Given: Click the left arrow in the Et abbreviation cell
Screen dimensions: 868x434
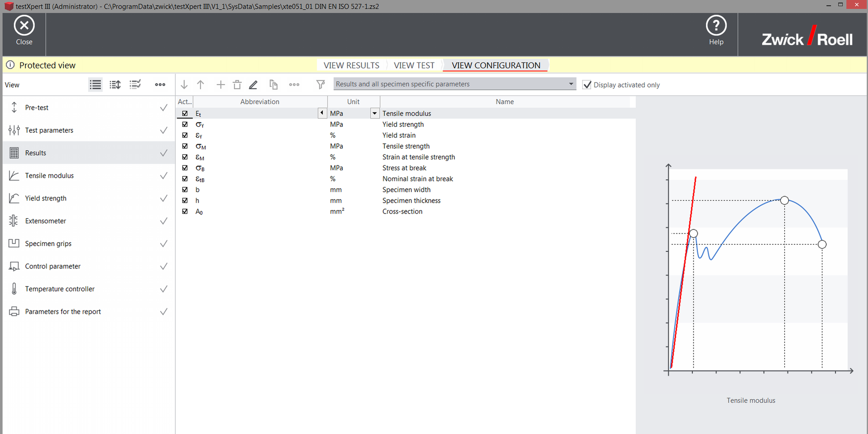Looking at the screenshot, I should (x=322, y=113).
